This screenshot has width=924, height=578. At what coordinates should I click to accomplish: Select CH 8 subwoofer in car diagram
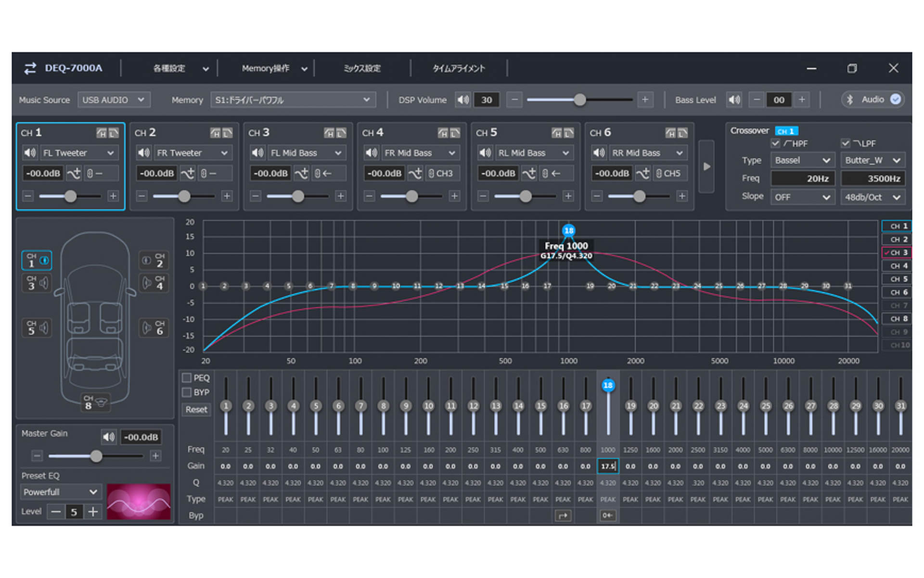(94, 402)
